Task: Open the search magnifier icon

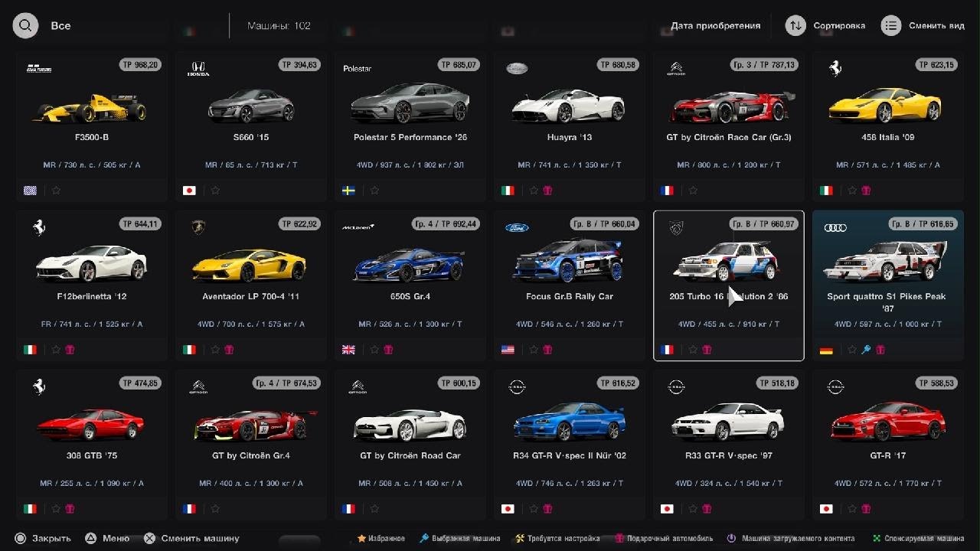Action: pos(25,25)
